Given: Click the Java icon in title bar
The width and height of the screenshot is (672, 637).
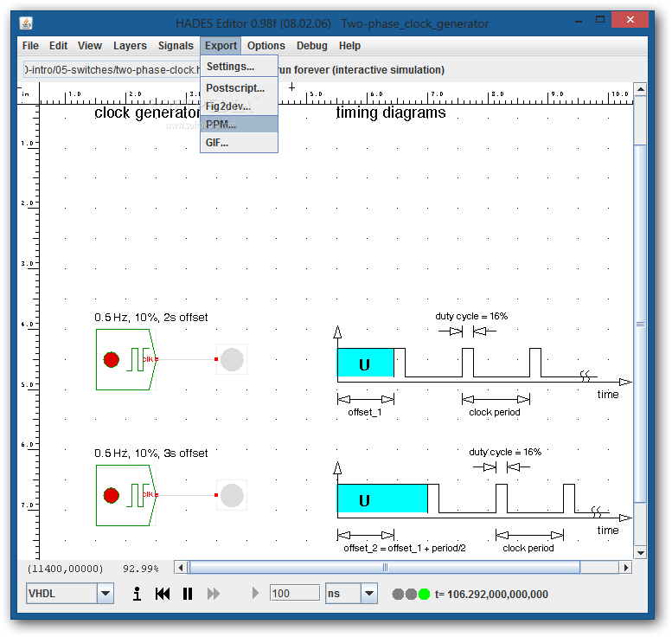Looking at the screenshot, I should (x=26, y=23).
